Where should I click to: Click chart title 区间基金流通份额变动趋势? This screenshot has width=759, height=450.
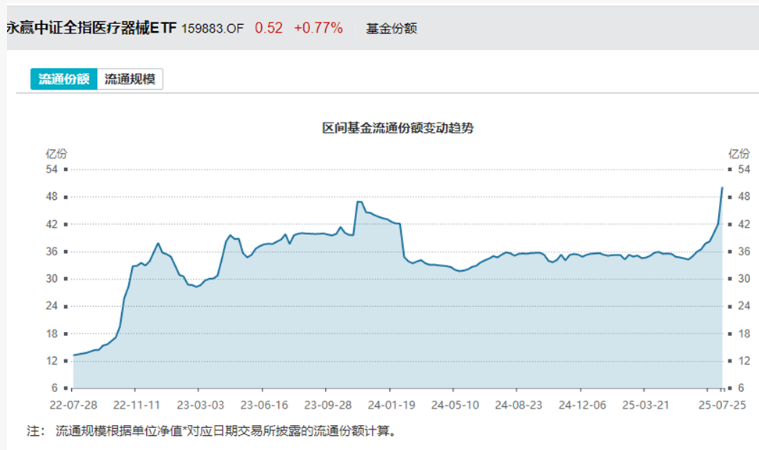(398, 128)
